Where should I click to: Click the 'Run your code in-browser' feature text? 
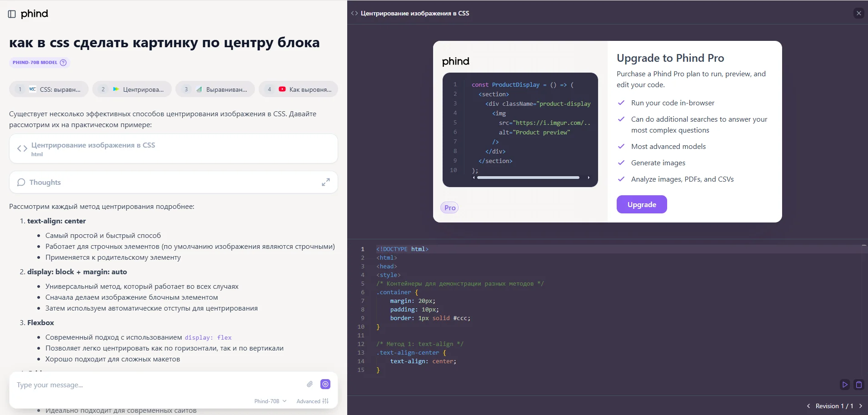pyautogui.click(x=673, y=103)
